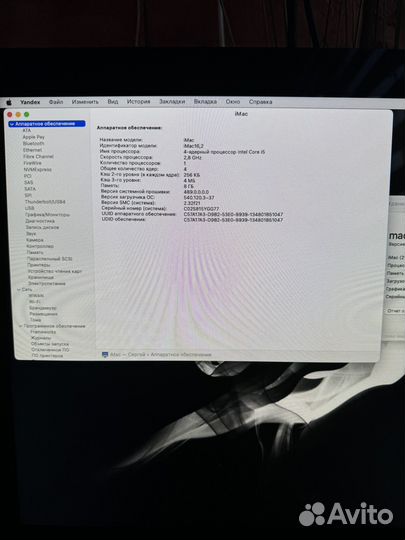Select Размещения under Сеть
The width and height of the screenshot is (405, 540).
pos(43,314)
